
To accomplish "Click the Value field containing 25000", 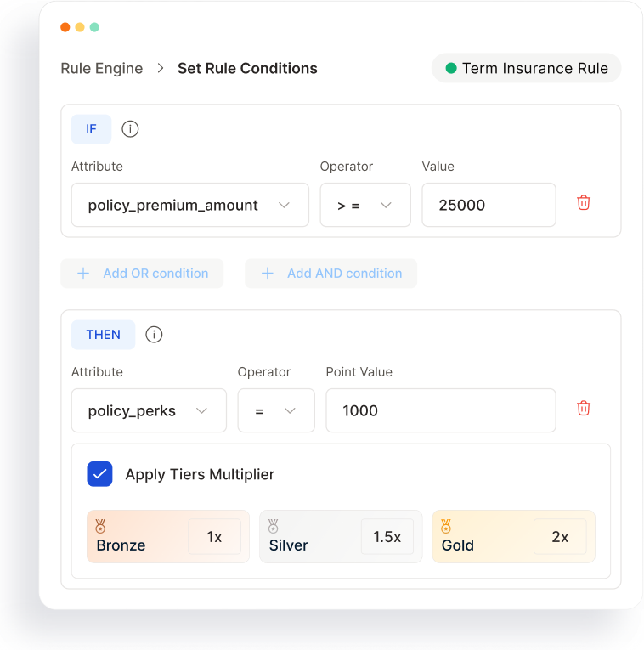I will [489, 205].
